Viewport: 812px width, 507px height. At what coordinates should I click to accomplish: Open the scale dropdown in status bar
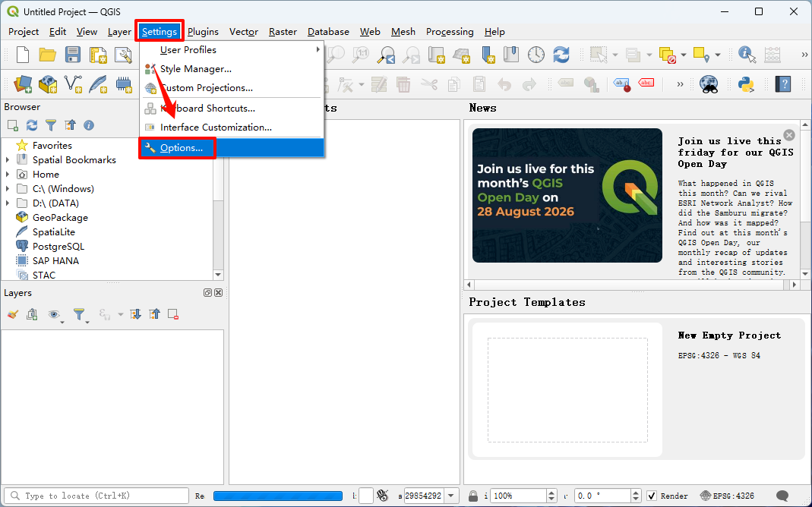click(451, 496)
